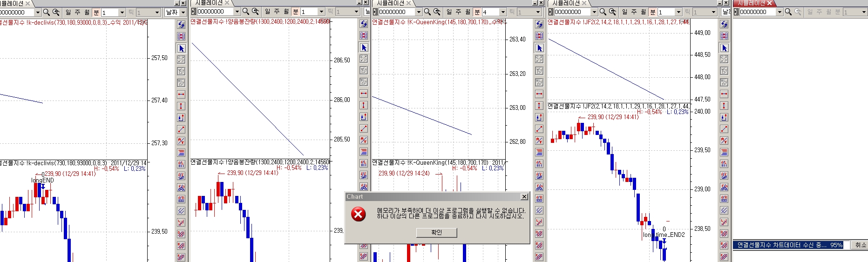Screen dimensions: 868x262
Task: Click horizontal line tool in second chart's toolbar
Action: pos(364,94)
